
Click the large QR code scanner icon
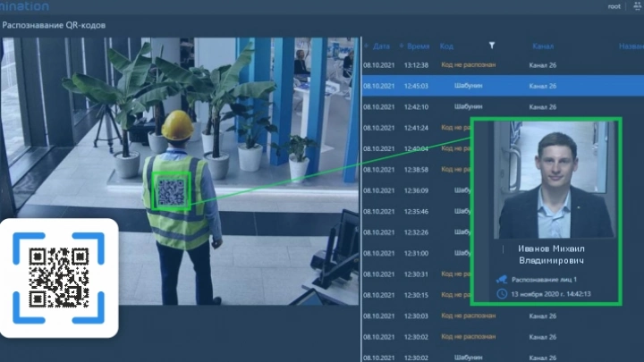[x=59, y=278]
